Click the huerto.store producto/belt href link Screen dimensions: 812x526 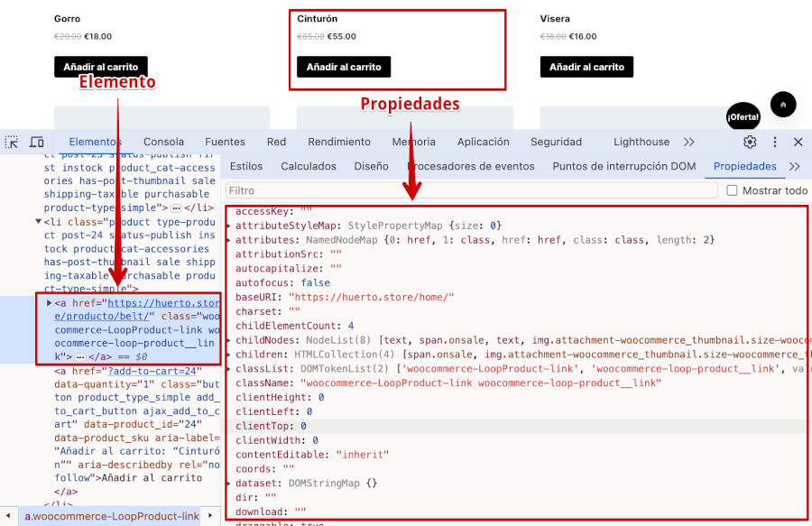coord(137,309)
